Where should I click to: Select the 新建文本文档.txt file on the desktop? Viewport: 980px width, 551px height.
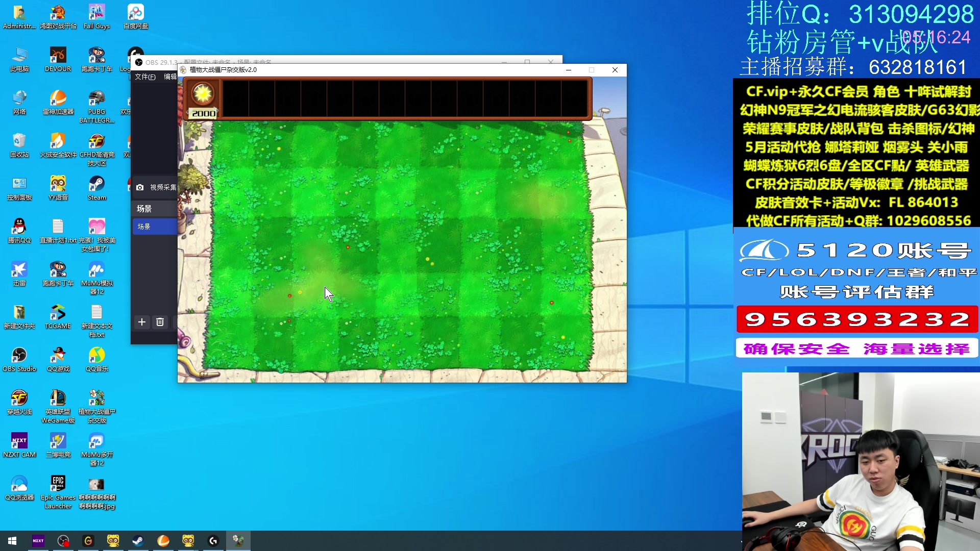96,321
